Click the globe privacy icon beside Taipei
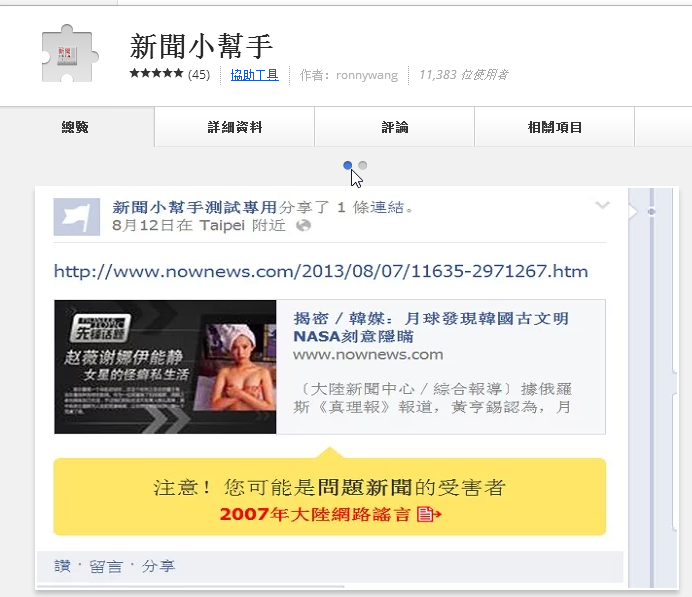The height and width of the screenshot is (597, 692). pyautogui.click(x=304, y=225)
